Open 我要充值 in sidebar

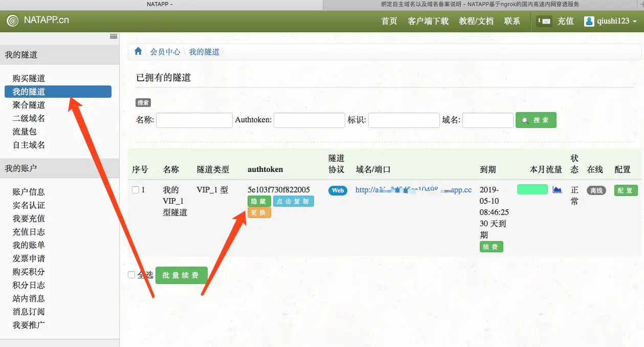(x=29, y=219)
